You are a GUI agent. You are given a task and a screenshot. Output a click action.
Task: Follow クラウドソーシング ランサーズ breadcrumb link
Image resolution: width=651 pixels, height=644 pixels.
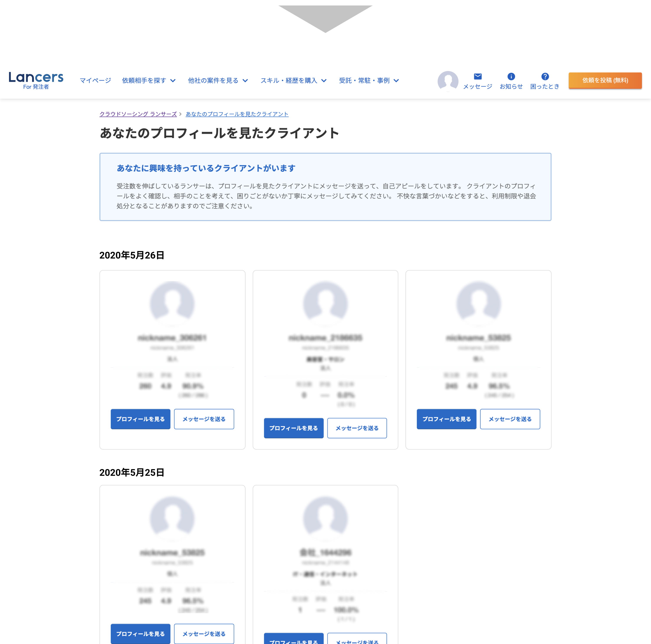[138, 114]
